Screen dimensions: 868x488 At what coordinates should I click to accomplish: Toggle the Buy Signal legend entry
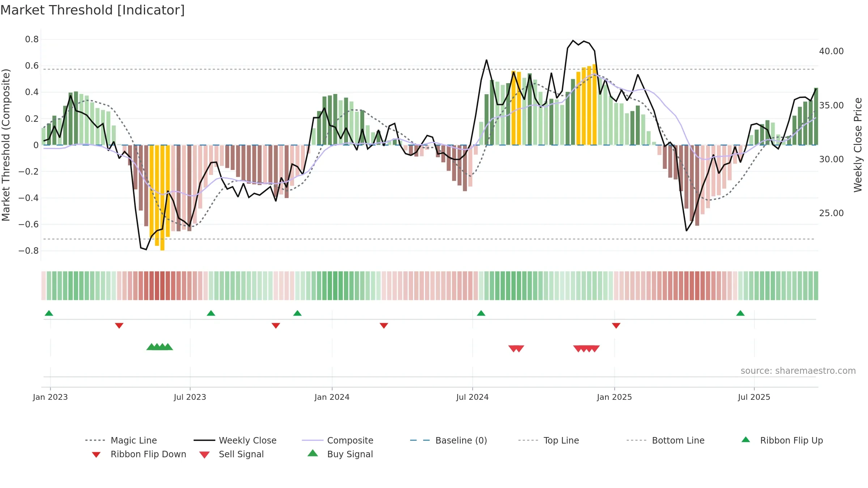340,454
